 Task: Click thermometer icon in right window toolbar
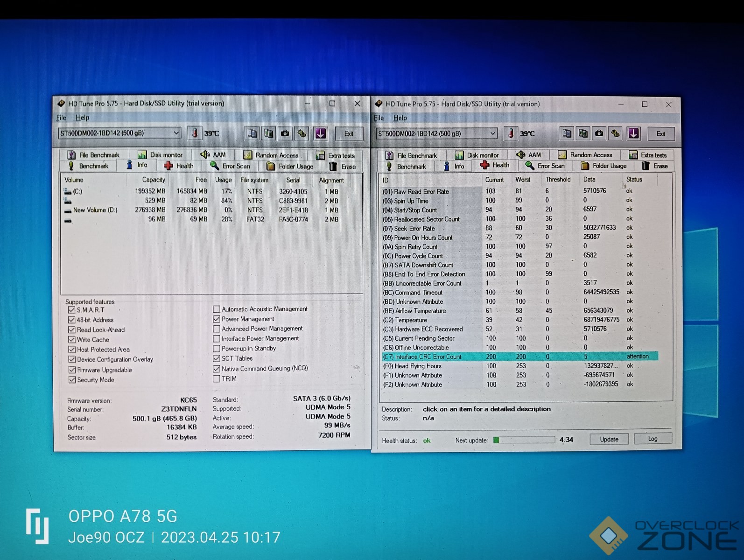511,133
